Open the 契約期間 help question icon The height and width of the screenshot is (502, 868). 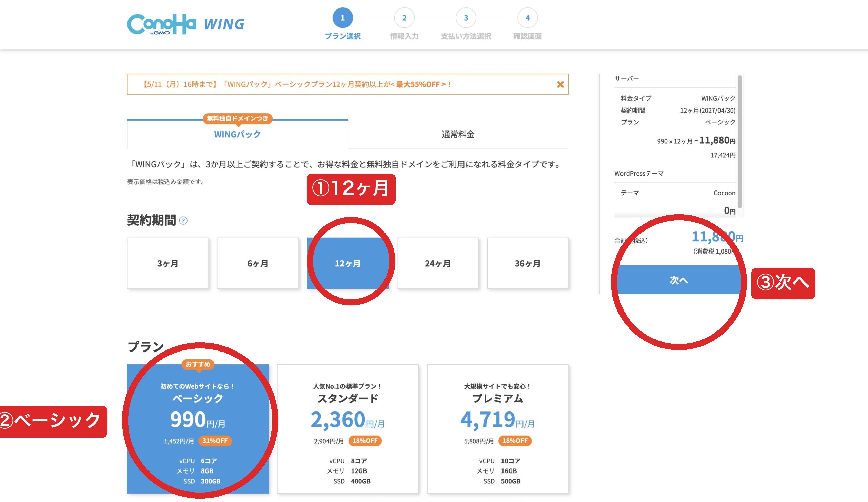(x=183, y=221)
